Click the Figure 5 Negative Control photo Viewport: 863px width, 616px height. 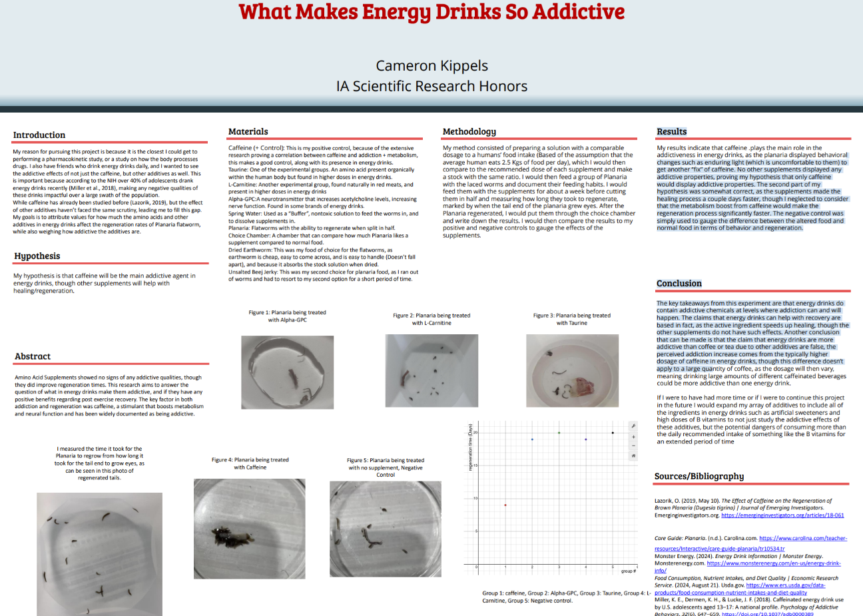click(x=386, y=529)
